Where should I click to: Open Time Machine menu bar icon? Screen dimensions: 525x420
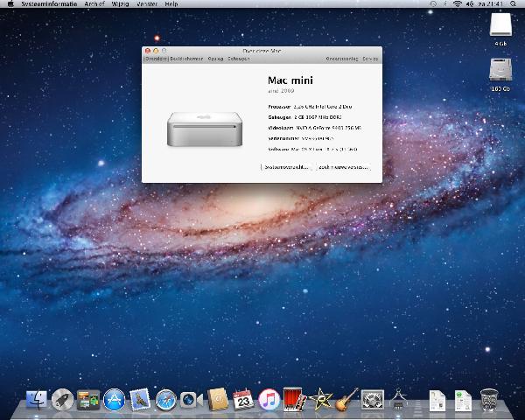(433, 3)
